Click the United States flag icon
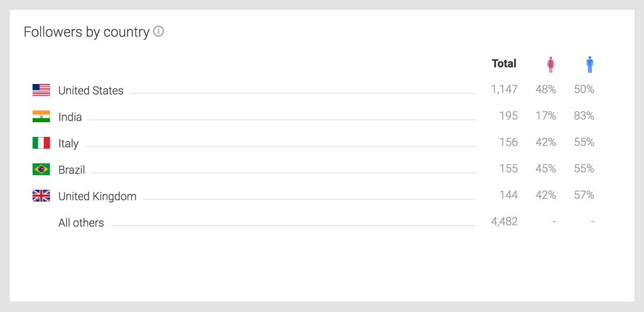Viewport: 644px width, 312px height. [41, 90]
